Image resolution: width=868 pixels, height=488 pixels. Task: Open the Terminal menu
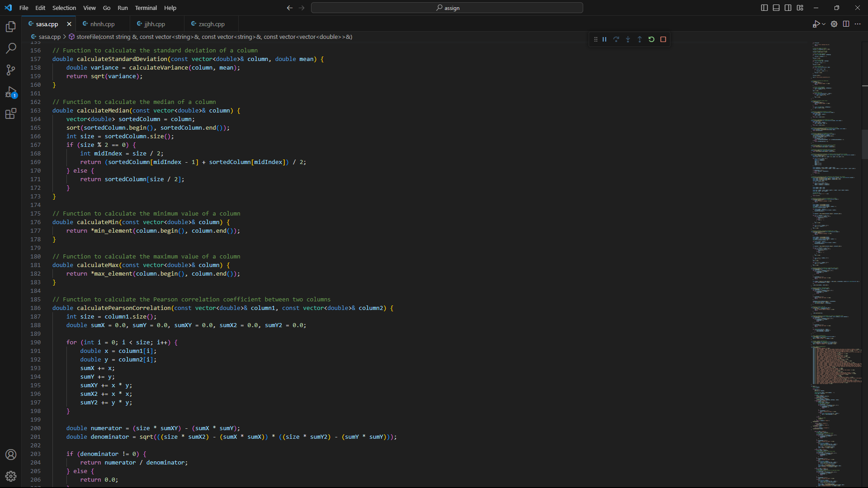point(146,8)
